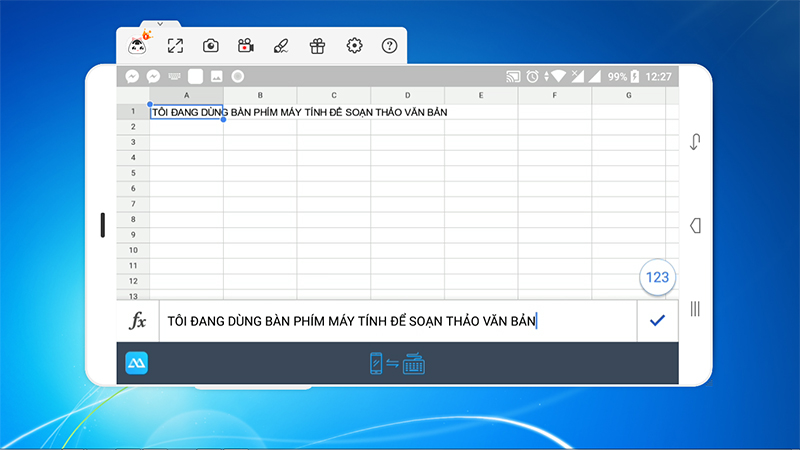Select column F header
The height and width of the screenshot is (450, 800).
pos(555,95)
